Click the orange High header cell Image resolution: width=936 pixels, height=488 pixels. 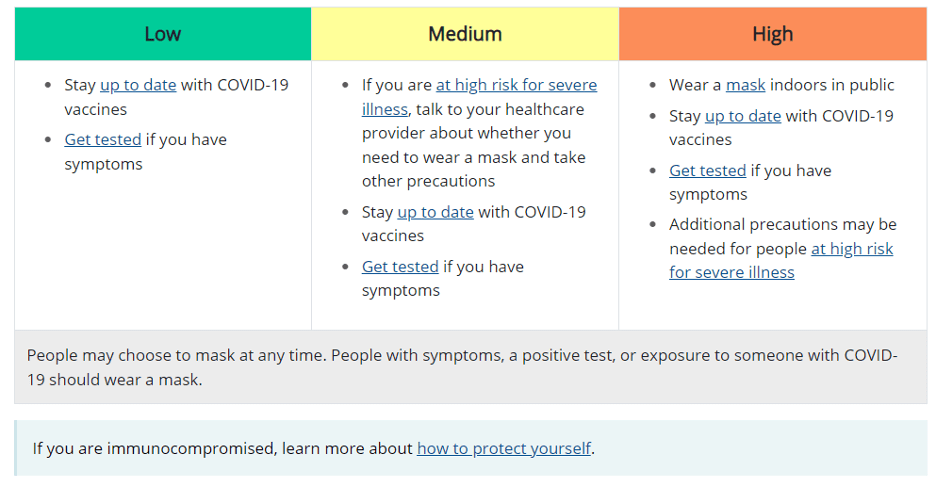[772, 34]
